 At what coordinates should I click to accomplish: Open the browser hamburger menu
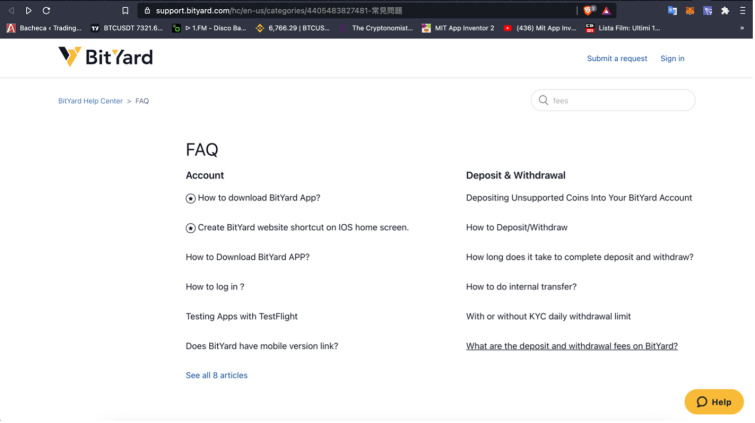742,11
